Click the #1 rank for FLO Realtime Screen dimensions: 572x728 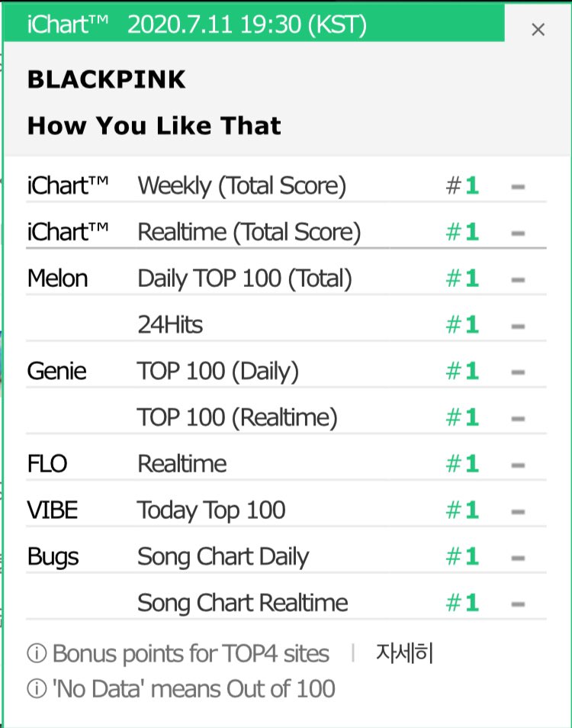tap(463, 464)
